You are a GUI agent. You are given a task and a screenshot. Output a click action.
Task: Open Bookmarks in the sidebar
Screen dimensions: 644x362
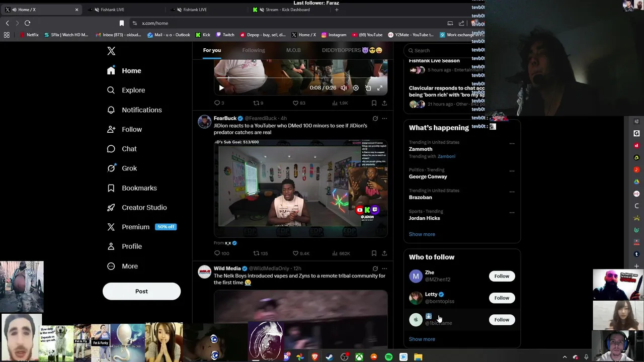click(132, 188)
